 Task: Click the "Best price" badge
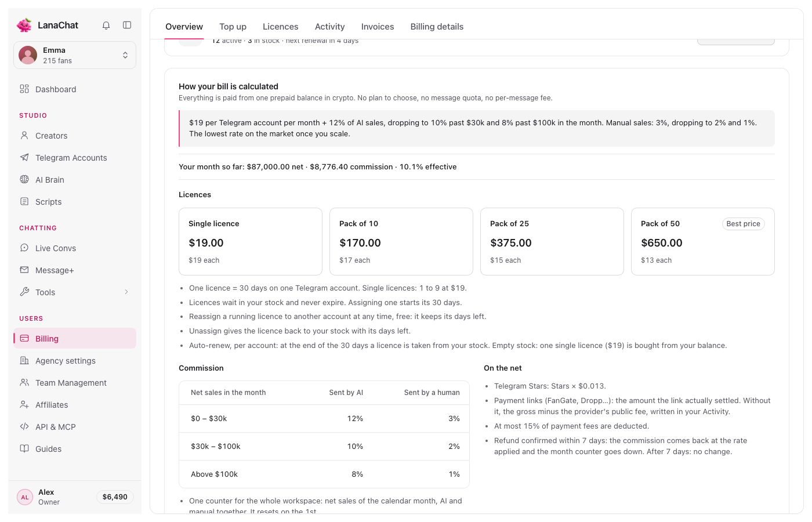point(744,224)
